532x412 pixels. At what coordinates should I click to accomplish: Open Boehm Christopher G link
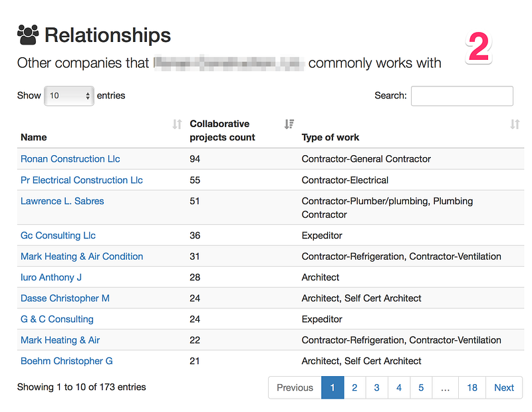66,361
